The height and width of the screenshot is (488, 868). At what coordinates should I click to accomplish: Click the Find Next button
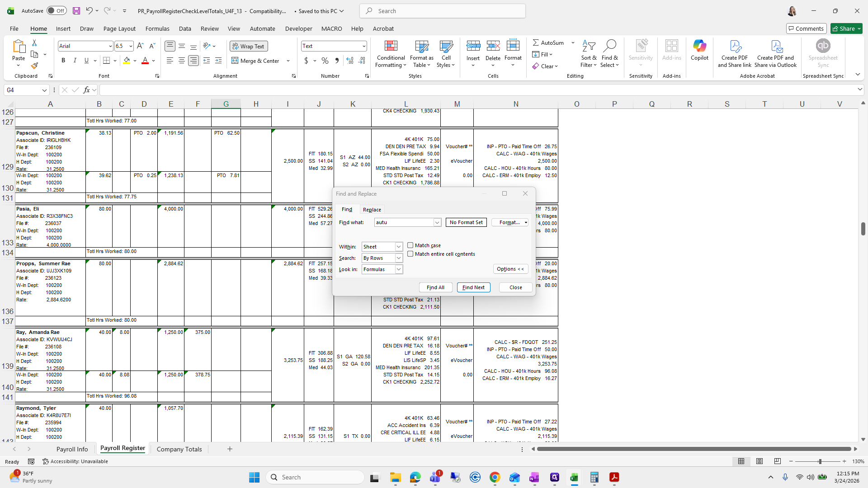pyautogui.click(x=473, y=287)
